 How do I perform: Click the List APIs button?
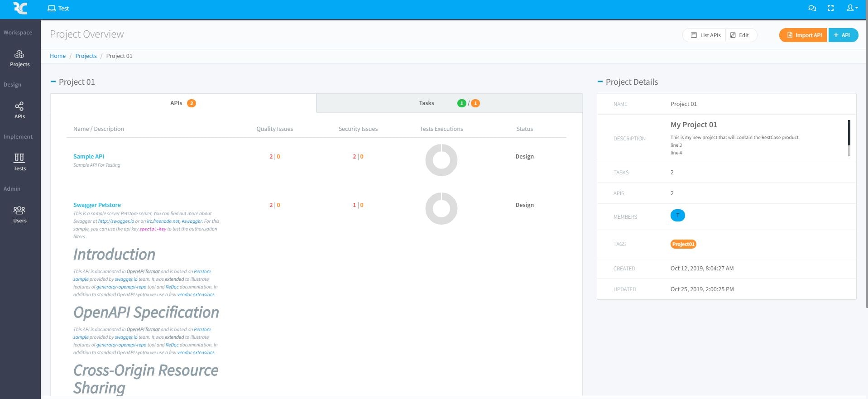(705, 35)
